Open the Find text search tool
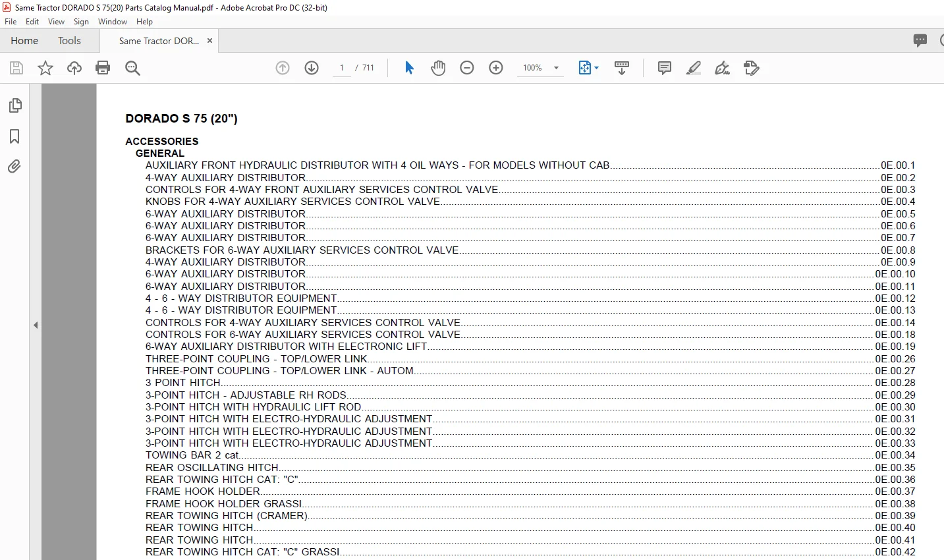 coord(132,68)
